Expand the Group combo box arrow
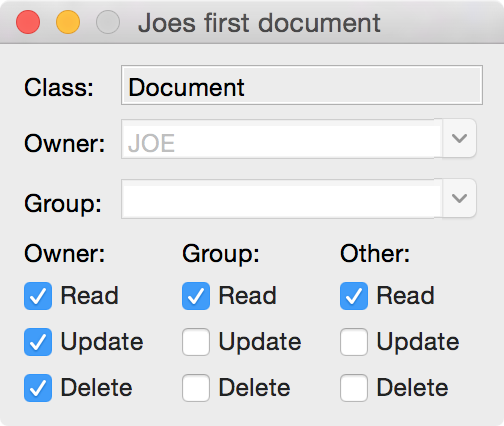Screen dimensions: 504x426 coord(459,198)
